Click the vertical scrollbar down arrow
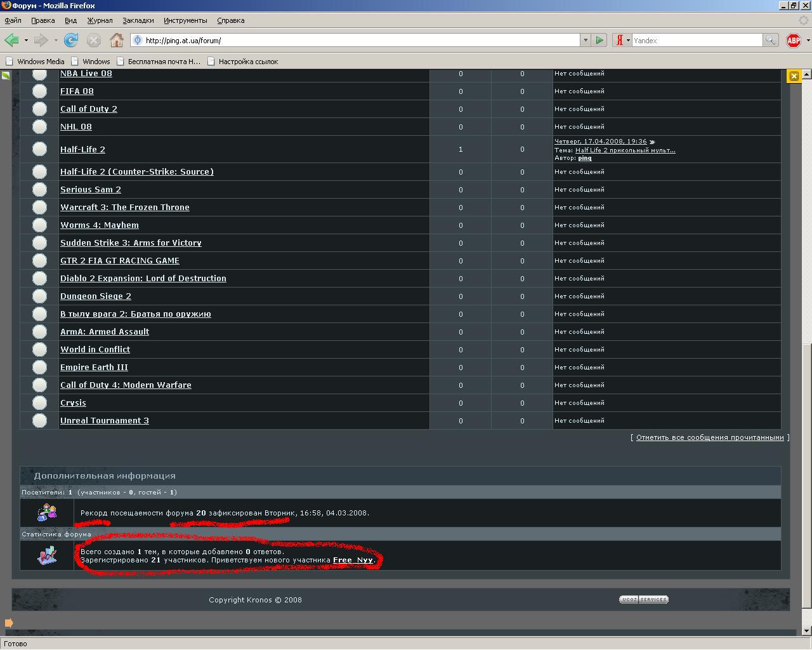Viewport: 812px width, 650px height. (807, 631)
